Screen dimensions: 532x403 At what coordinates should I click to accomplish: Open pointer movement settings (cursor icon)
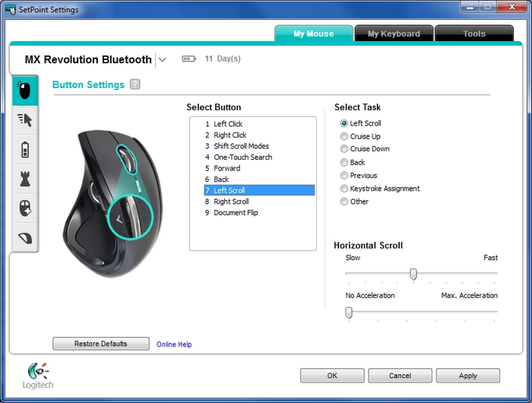[25, 120]
